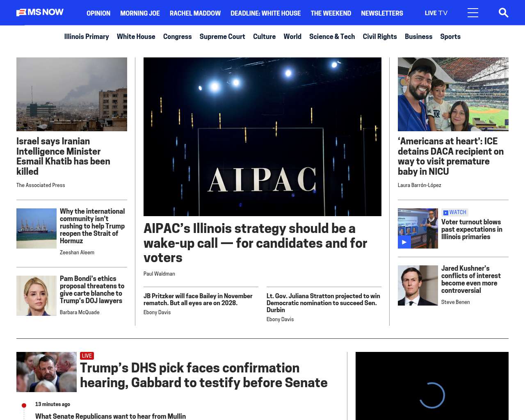Viewport: 525px width, 420px height.
Task: Open the Science & Tech topic
Action: click(332, 37)
